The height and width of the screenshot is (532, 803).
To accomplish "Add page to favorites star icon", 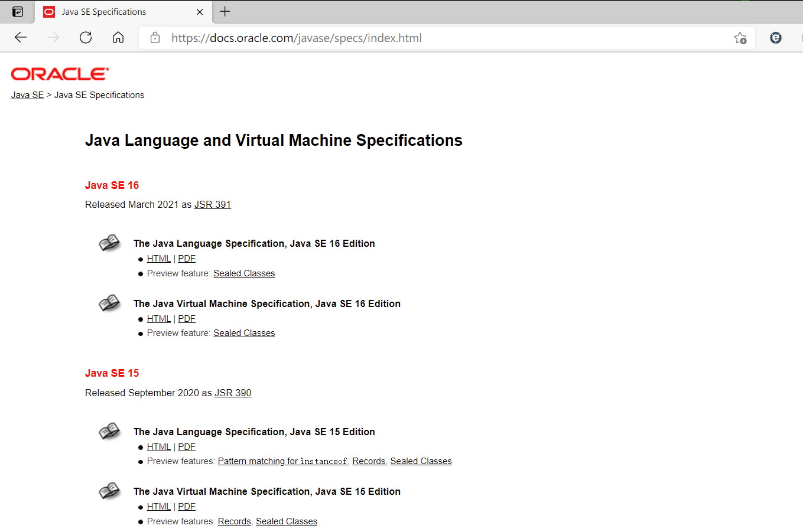I will pos(740,38).
